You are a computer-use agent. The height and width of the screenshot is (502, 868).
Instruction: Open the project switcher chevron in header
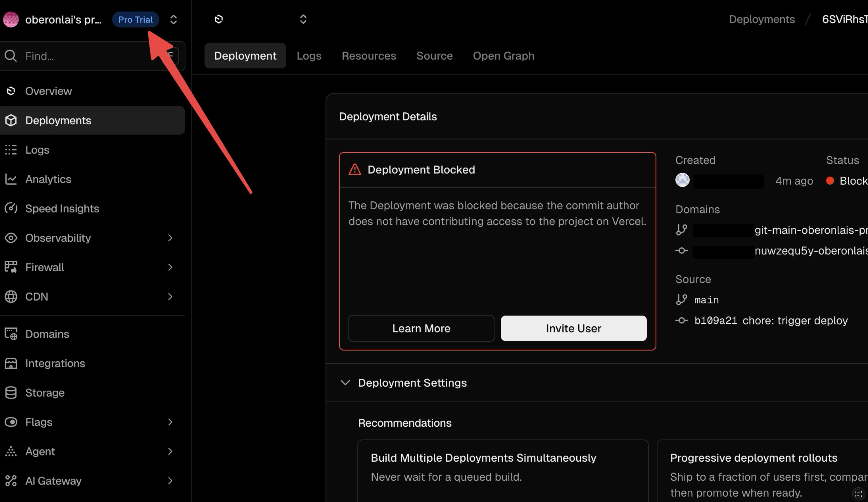coord(303,19)
